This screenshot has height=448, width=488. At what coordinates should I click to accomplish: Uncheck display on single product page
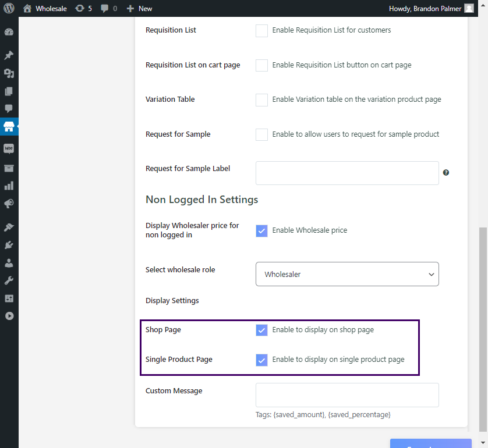tap(261, 360)
